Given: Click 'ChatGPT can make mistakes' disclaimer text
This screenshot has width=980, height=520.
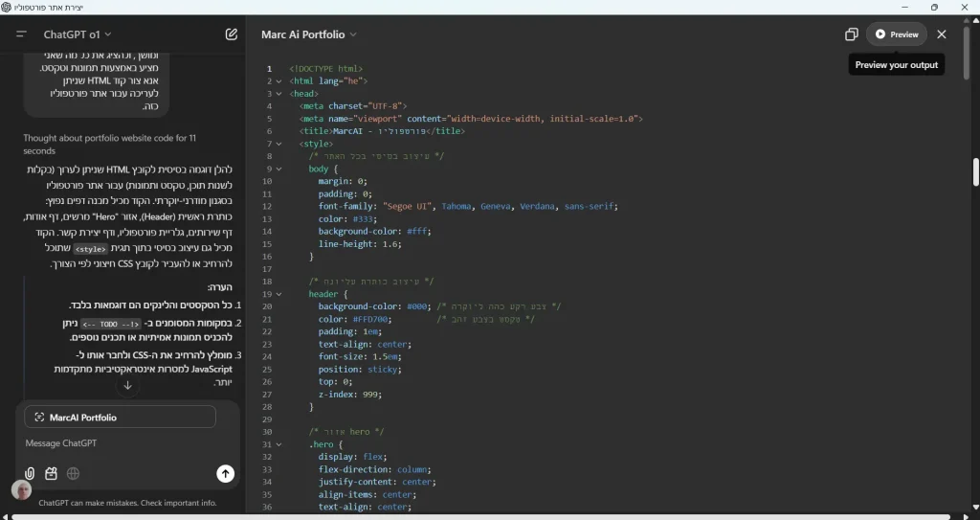Looking at the screenshot, I should [x=127, y=503].
